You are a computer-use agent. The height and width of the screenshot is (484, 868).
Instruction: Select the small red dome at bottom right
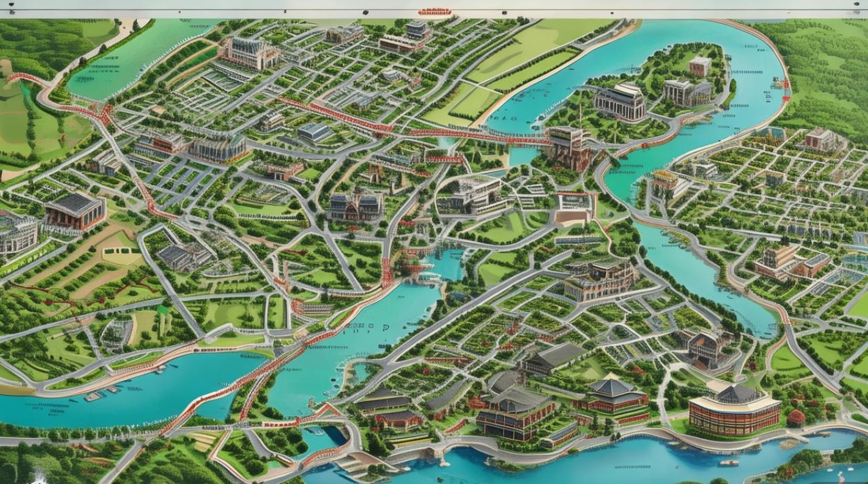pyautogui.click(x=796, y=418)
